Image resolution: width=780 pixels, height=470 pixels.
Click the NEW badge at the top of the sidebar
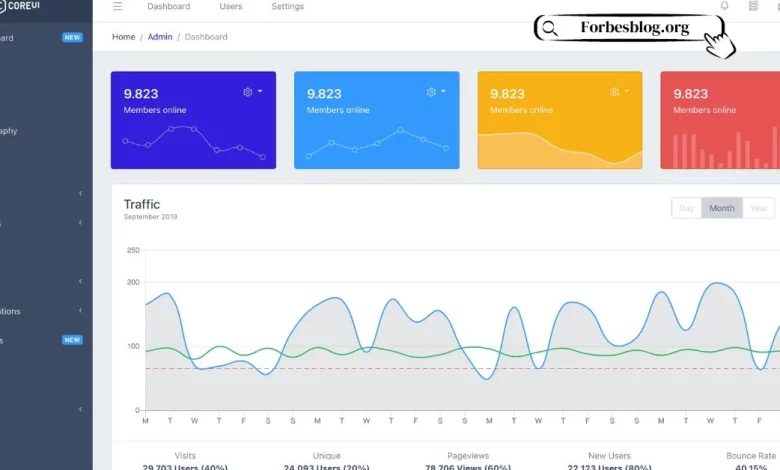pyautogui.click(x=72, y=37)
